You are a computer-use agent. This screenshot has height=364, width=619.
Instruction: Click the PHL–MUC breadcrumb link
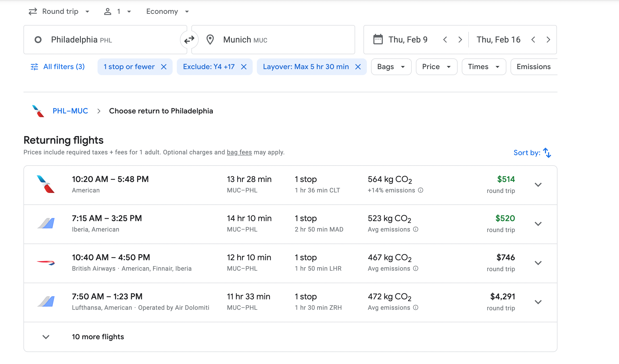tap(70, 111)
